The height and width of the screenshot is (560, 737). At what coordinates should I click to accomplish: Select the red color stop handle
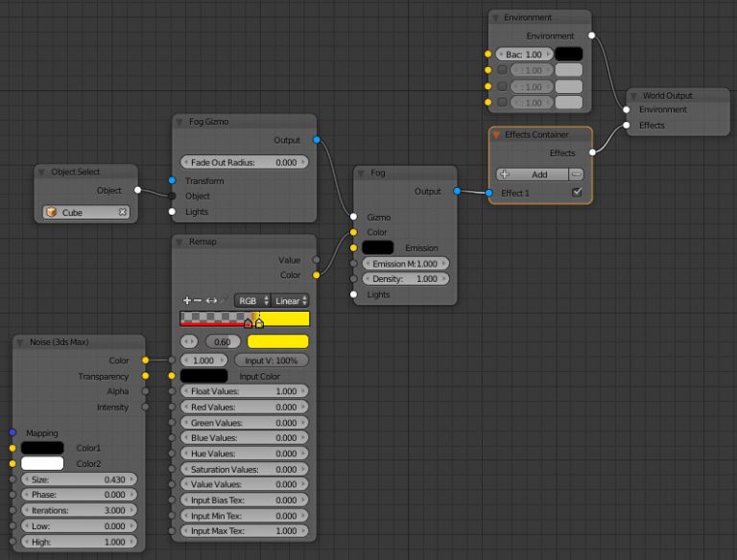point(248,323)
